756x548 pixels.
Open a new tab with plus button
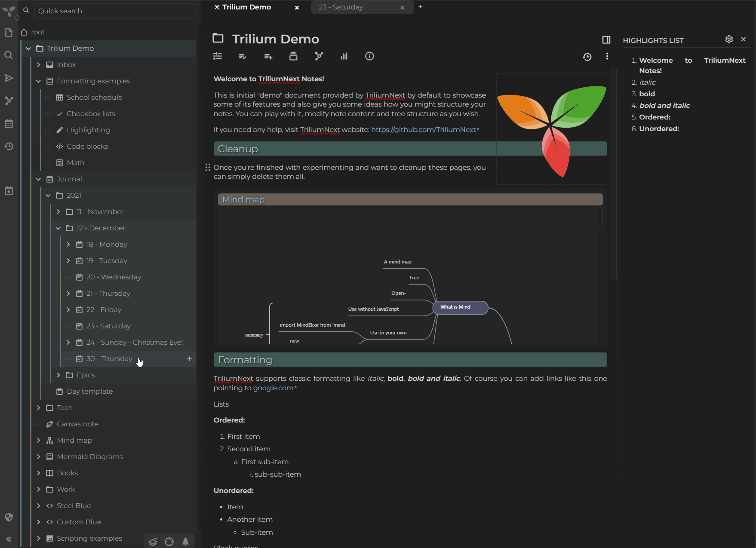(421, 6)
